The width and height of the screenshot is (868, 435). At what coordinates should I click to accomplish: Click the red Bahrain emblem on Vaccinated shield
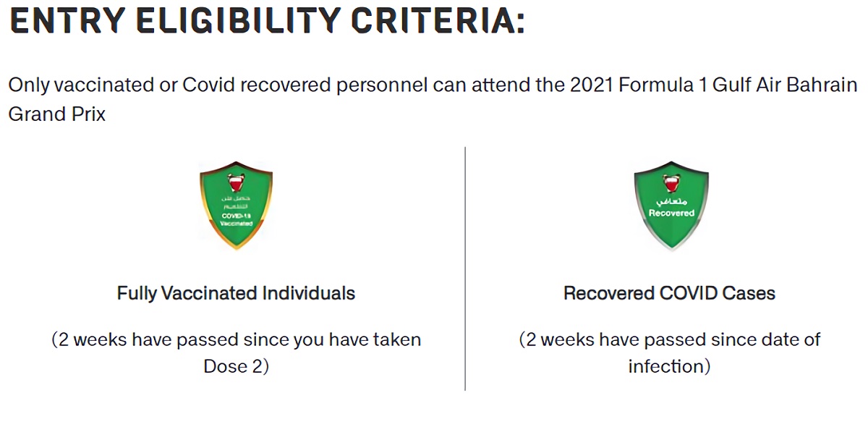[x=236, y=182]
